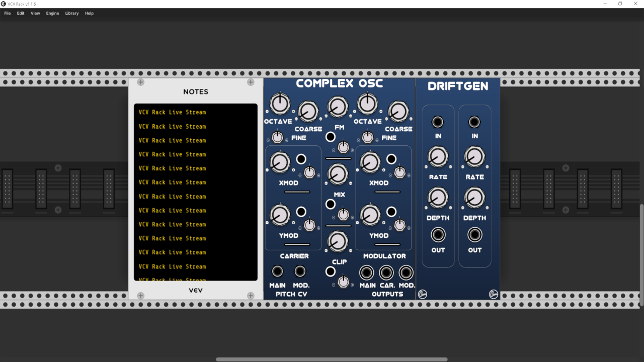Click the modulator XMOD input jack
The height and width of the screenshot is (362, 644).
tap(391, 159)
